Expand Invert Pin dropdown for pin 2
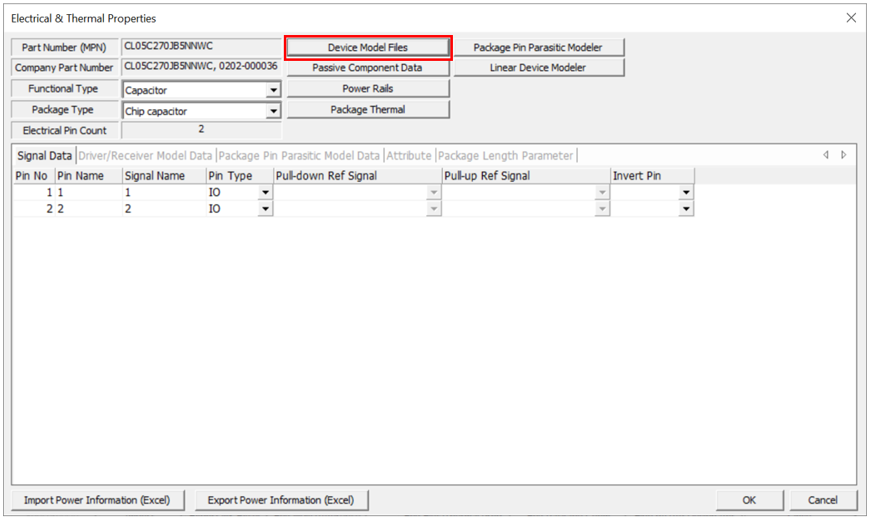The height and width of the screenshot is (517, 875). tap(686, 209)
